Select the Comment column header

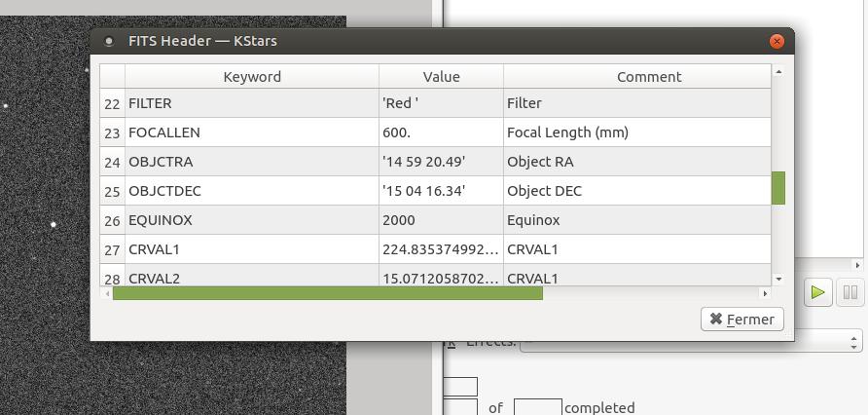648,76
